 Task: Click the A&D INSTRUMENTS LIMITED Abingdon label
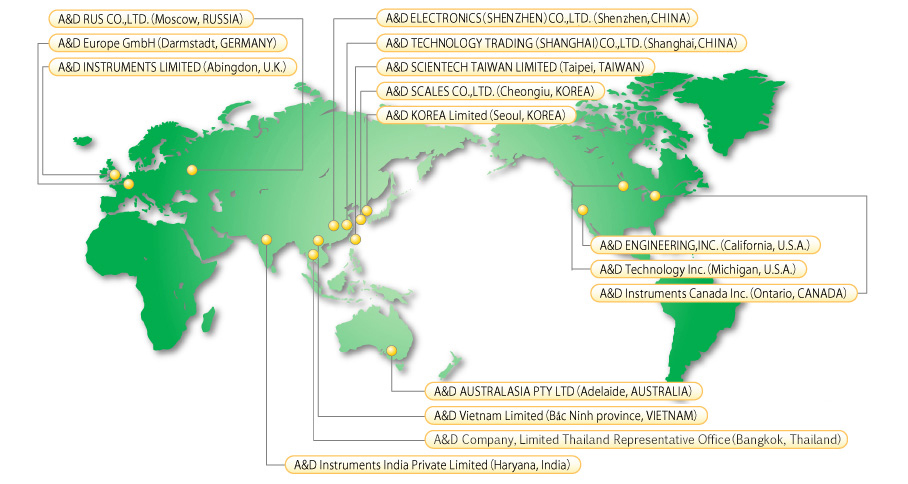pos(172,67)
